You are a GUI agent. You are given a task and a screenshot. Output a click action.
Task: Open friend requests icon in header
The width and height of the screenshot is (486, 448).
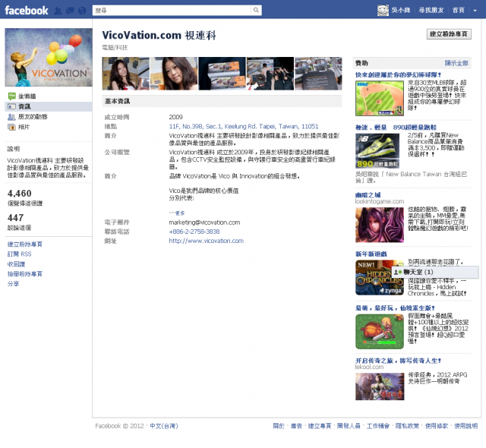click(58, 11)
